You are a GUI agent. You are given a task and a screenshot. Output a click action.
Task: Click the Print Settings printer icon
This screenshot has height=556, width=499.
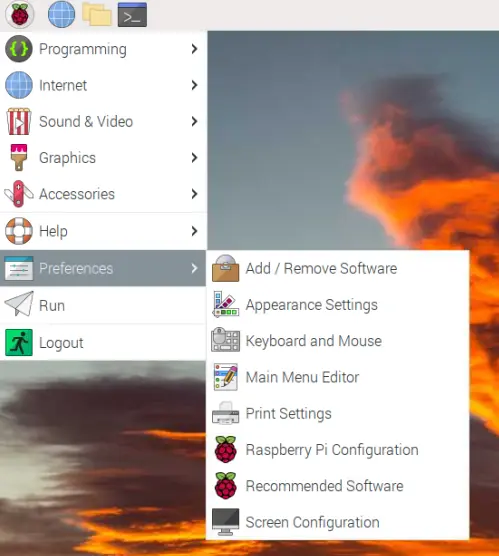tap(226, 413)
